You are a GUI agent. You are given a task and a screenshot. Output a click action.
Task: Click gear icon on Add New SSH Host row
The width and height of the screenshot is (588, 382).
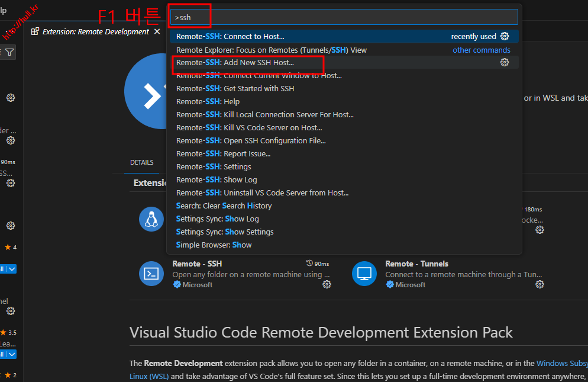(505, 63)
